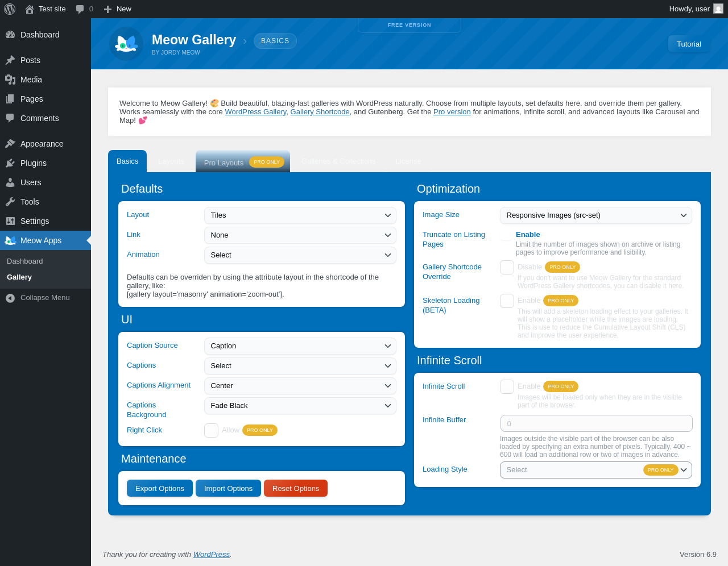Switch to the License tab
This screenshot has width=728, height=566.
(408, 161)
